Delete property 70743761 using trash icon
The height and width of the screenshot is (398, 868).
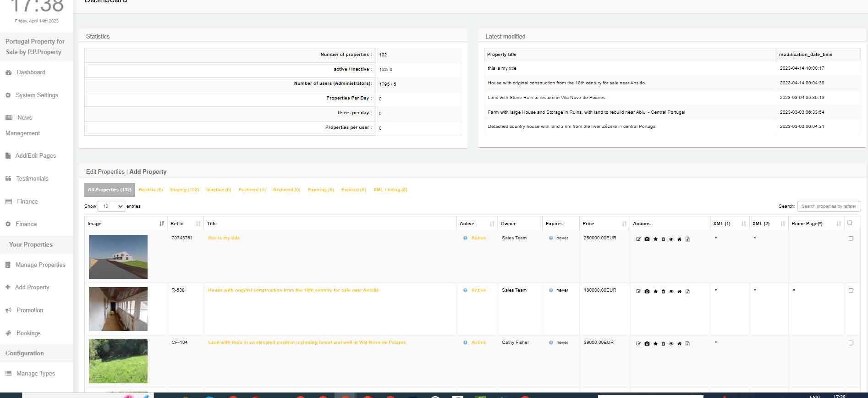click(663, 239)
